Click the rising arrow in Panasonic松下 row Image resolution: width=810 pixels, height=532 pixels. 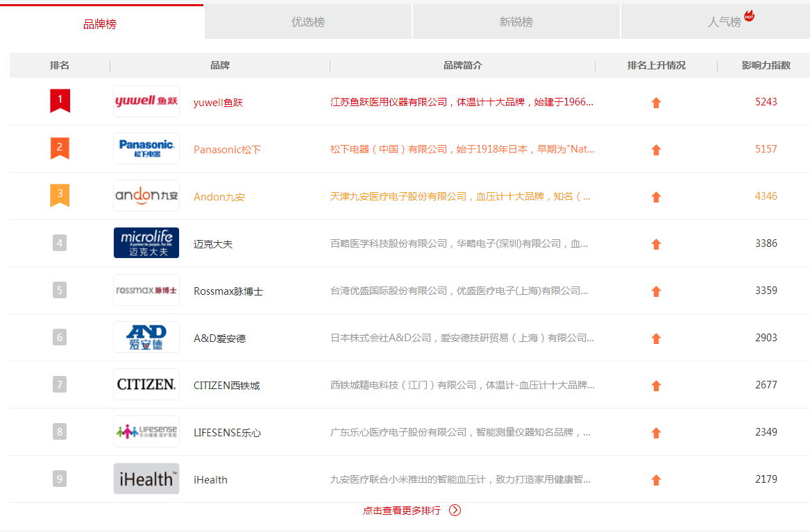656,150
